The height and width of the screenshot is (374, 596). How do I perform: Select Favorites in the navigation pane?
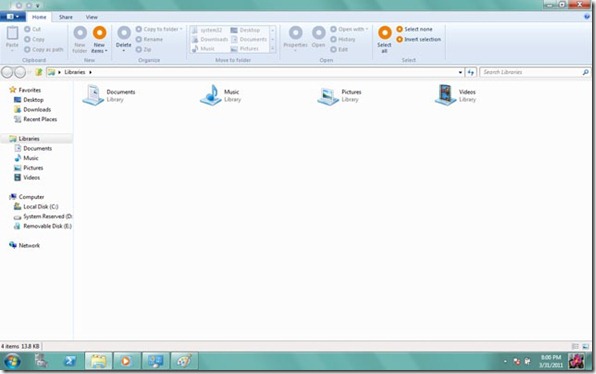(25, 90)
